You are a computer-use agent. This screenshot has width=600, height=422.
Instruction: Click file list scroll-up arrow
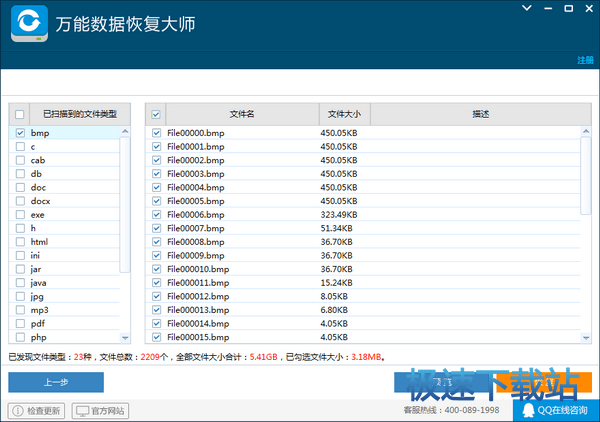[586, 131]
